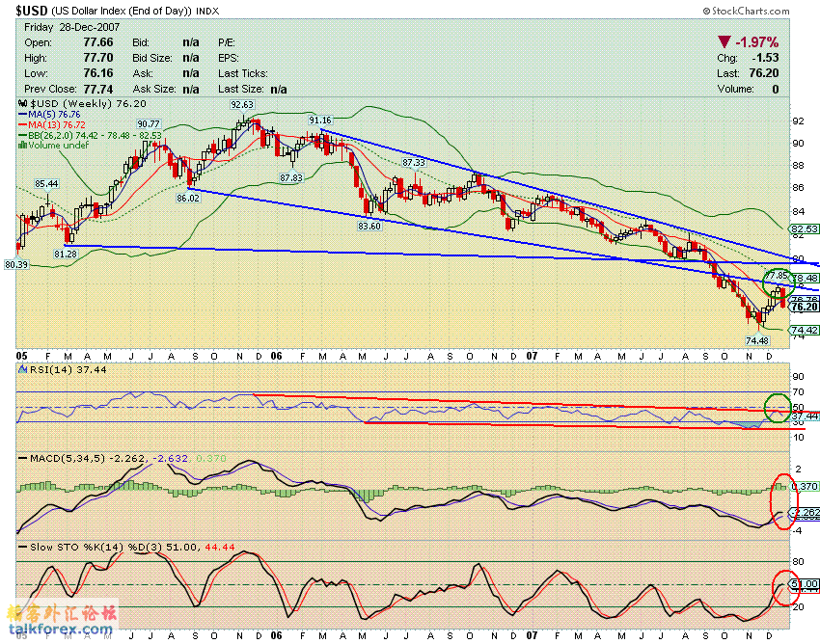820x644 pixels.
Task: Select the Low value 76.16
Action: (98, 73)
